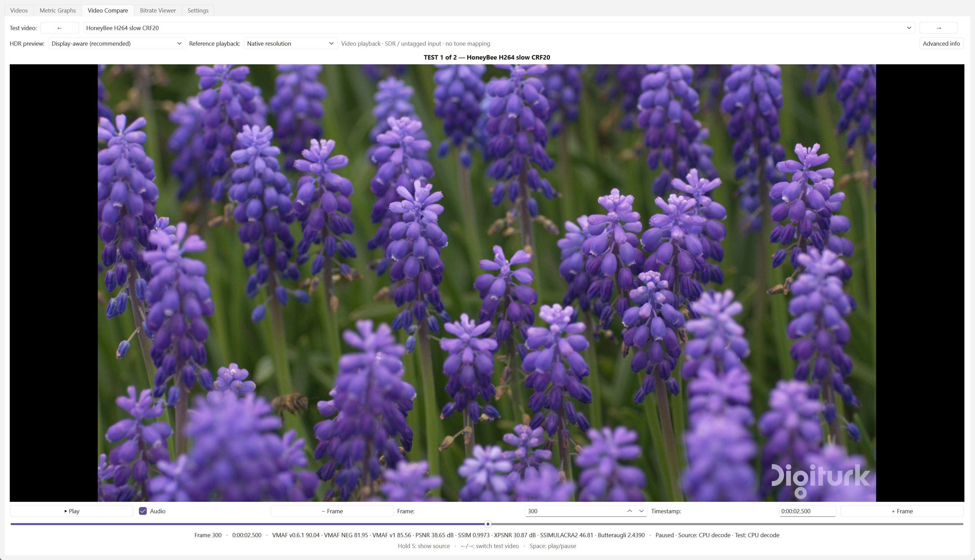The height and width of the screenshot is (560, 975).
Task: Click the 'XPSNR 30.87 dB' status text
Action: [x=515, y=535]
